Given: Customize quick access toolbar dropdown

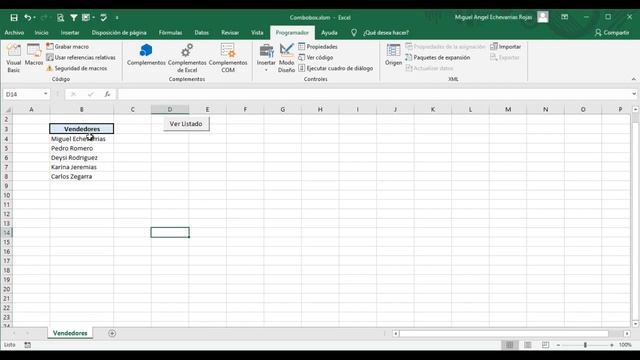Looking at the screenshot, I should click(x=117, y=18).
